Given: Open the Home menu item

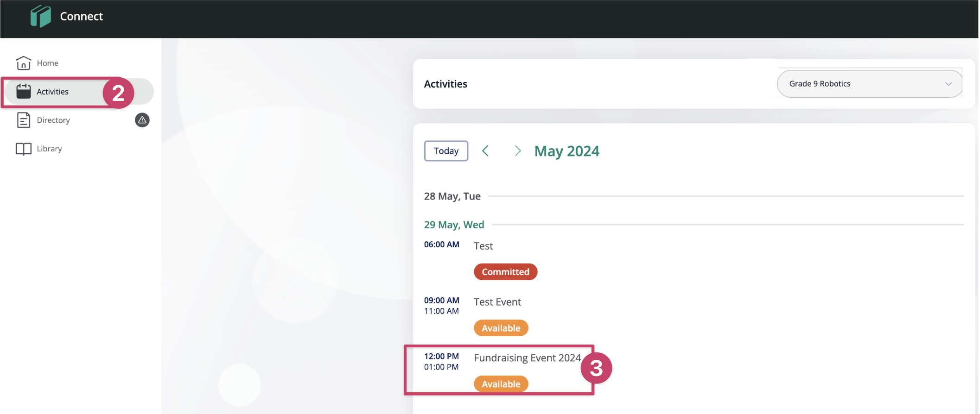Looking at the screenshot, I should 48,63.
